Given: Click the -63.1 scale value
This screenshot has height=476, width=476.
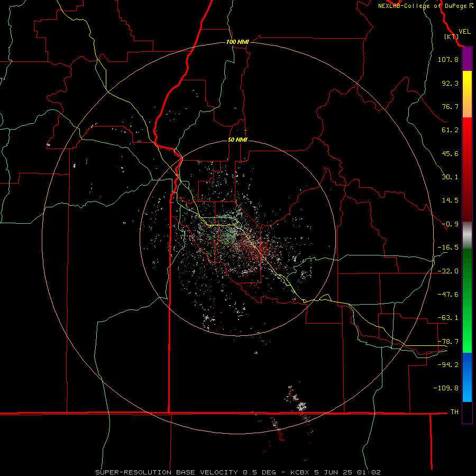Looking at the screenshot, I should (x=448, y=318).
